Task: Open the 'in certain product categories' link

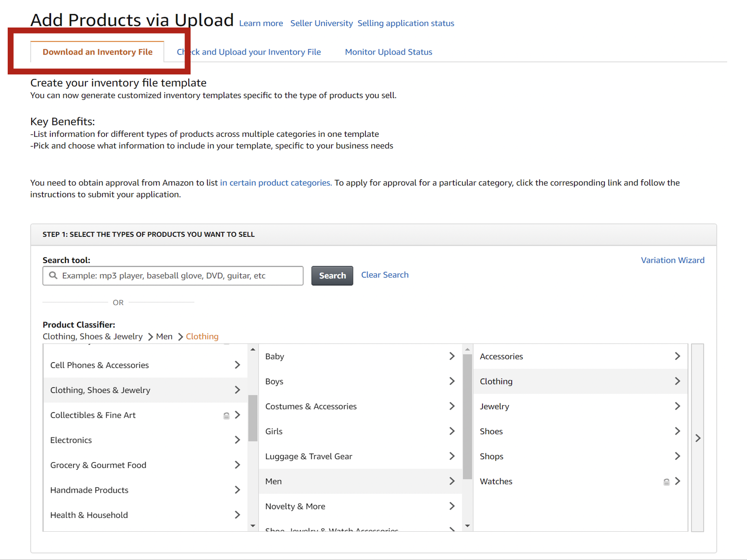Action: pyautogui.click(x=276, y=182)
